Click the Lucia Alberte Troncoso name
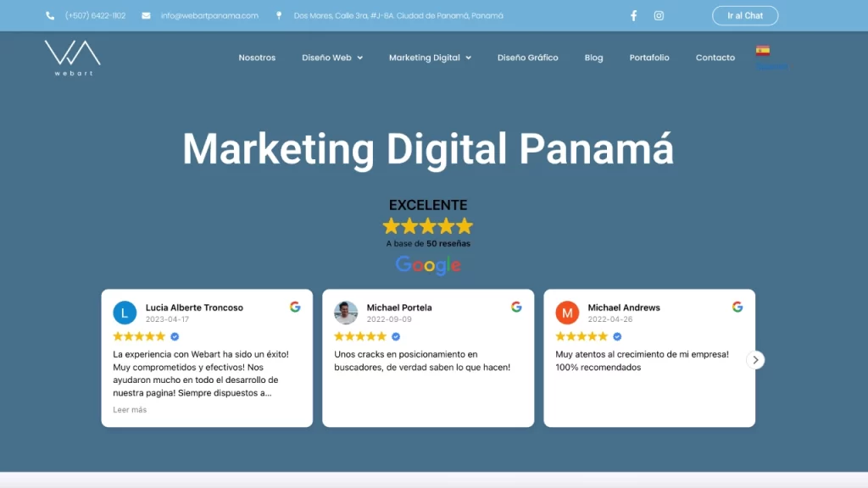 point(194,308)
